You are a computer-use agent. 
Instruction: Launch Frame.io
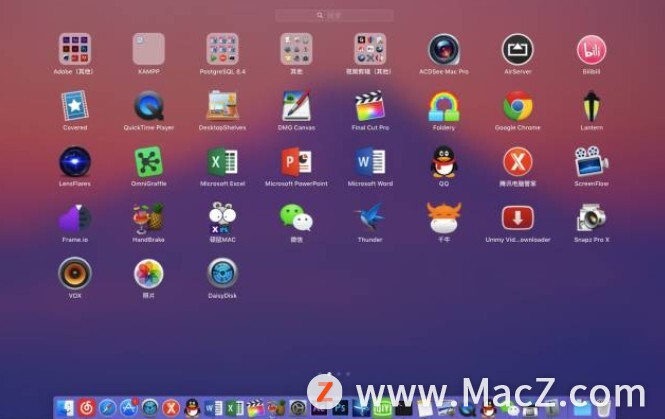pyautogui.click(x=75, y=218)
